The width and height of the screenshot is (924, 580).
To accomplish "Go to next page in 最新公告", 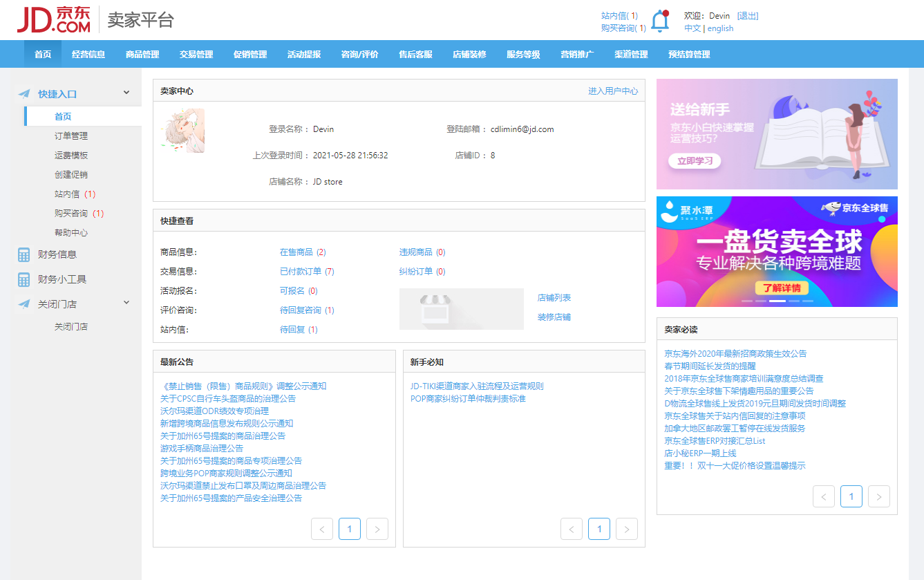I will [377, 529].
